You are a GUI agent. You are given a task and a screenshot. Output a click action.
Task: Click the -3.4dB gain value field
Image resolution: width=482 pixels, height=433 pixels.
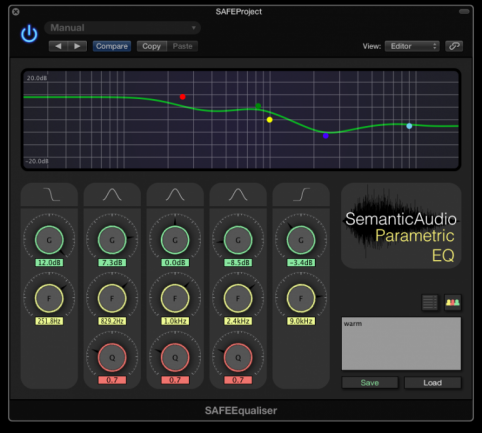tap(301, 263)
